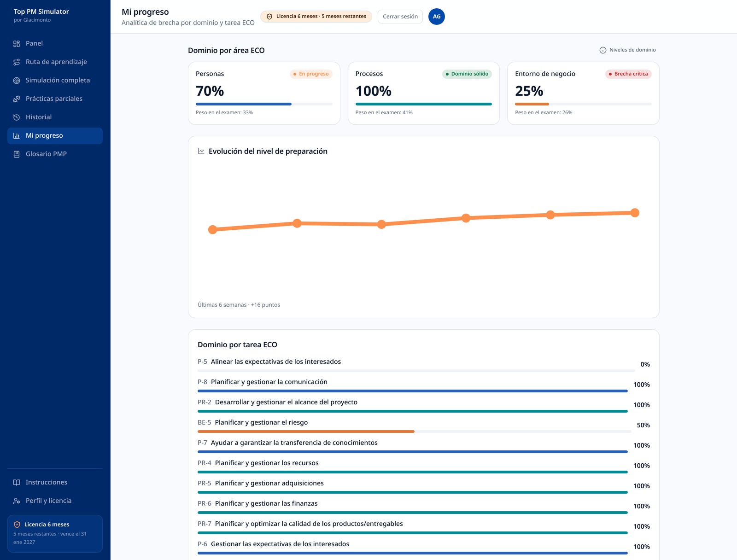The image size is (737, 560).
Task: Click the Perfil y licencia user icon
Action: pyautogui.click(x=17, y=501)
